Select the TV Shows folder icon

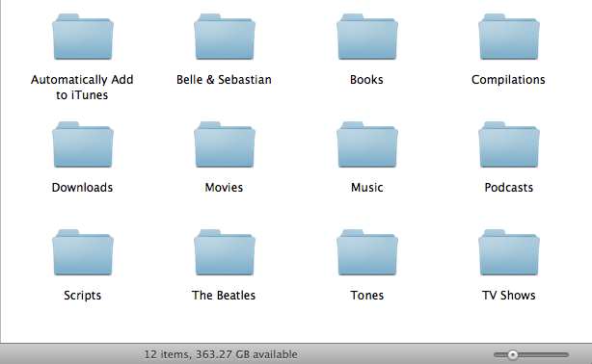coord(509,252)
